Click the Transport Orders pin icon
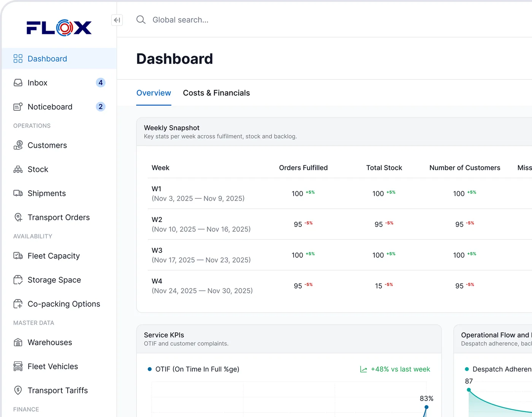The height and width of the screenshot is (417, 532). [18, 217]
